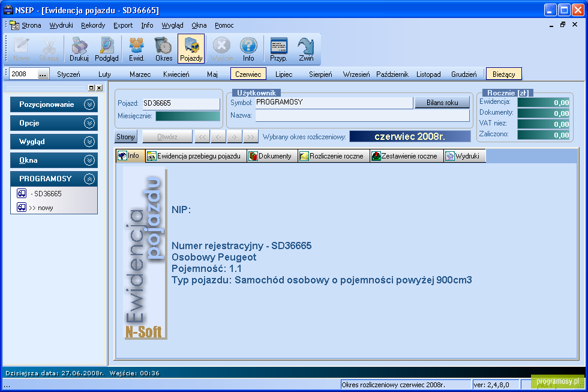
Task: Select month Listopad
Action: 428,74
